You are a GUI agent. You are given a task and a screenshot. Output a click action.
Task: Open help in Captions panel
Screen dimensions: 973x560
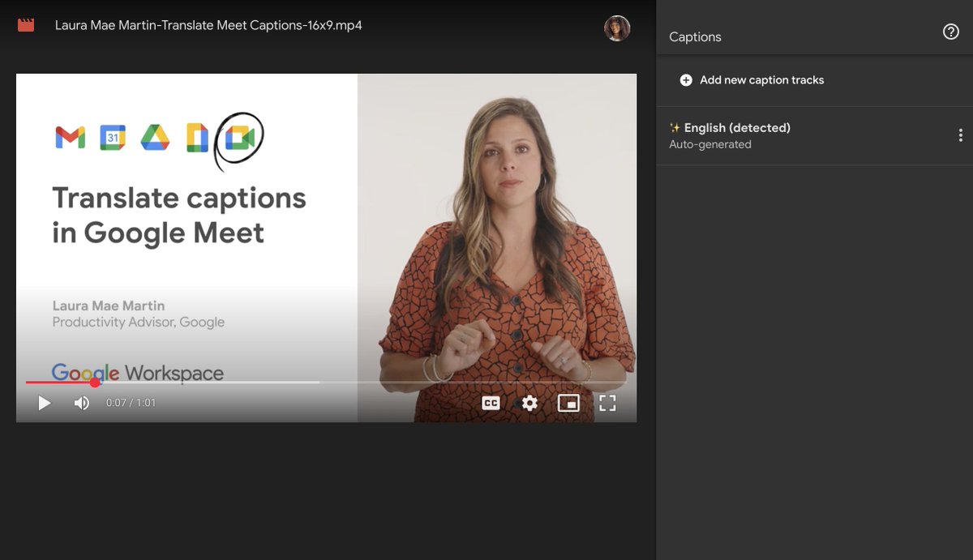pos(951,32)
